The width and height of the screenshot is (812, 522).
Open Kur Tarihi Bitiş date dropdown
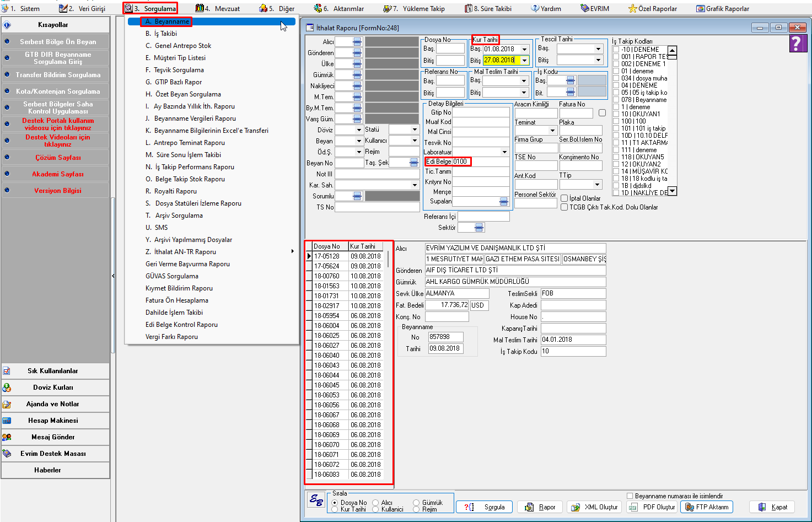coord(524,61)
